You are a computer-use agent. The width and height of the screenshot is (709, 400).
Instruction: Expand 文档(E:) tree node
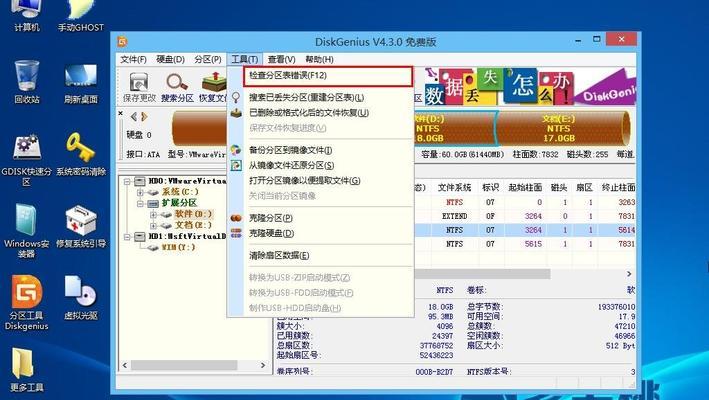(x=153, y=225)
